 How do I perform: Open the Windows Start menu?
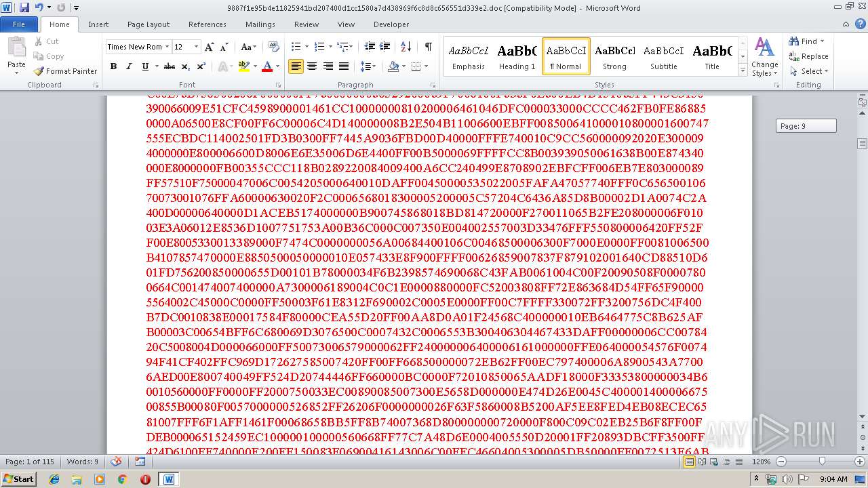(18, 479)
